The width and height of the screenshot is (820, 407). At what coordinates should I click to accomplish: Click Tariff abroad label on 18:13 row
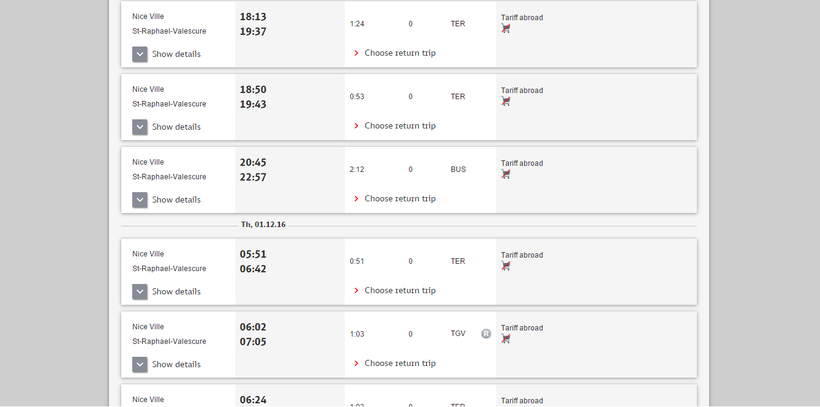pyautogui.click(x=522, y=18)
